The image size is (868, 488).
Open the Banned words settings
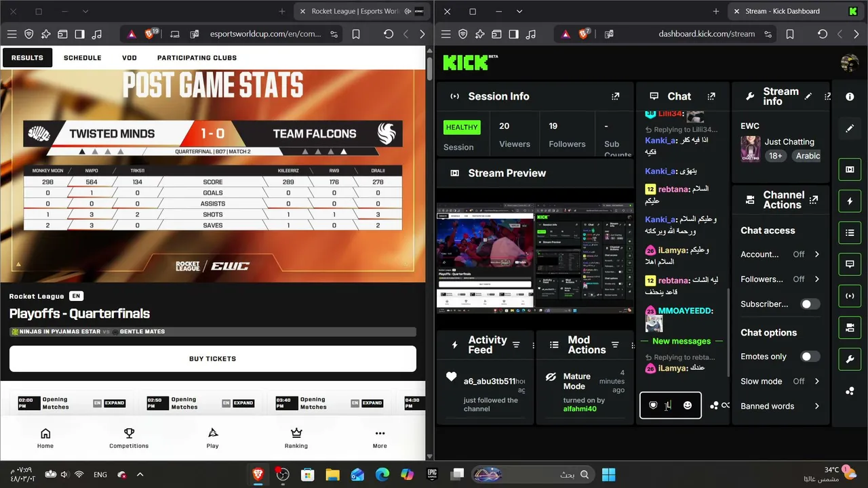tap(781, 406)
